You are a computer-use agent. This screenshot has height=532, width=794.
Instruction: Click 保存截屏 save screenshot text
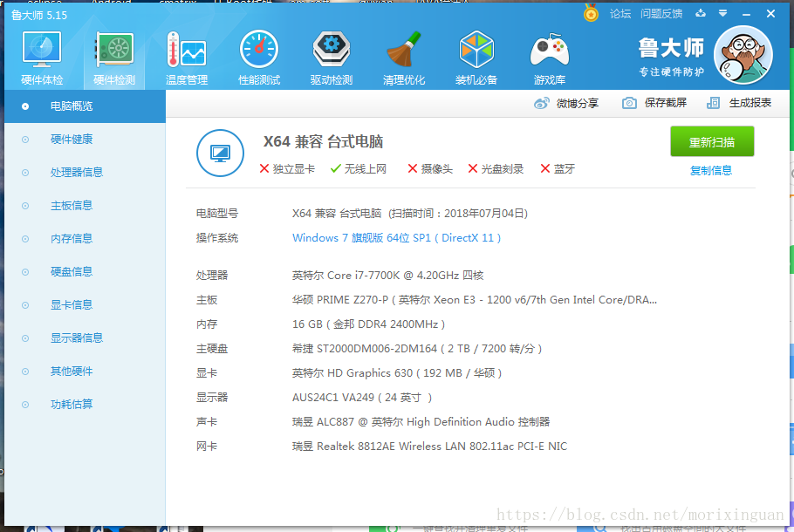pos(666,103)
